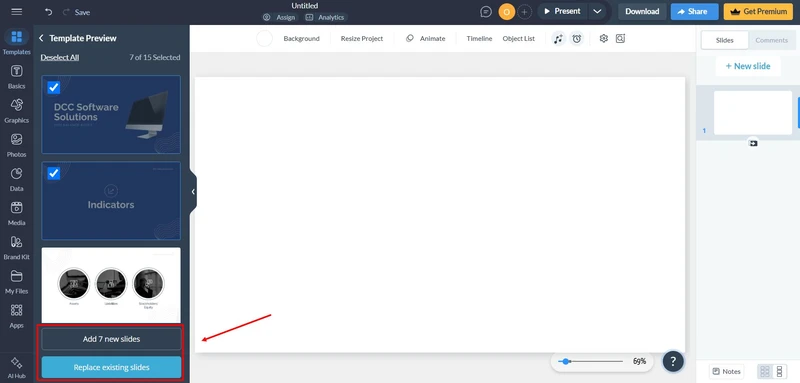Screen dimensions: 800x383
Task: Open the Brand Kit sidebar panel
Action: [16, 248]
